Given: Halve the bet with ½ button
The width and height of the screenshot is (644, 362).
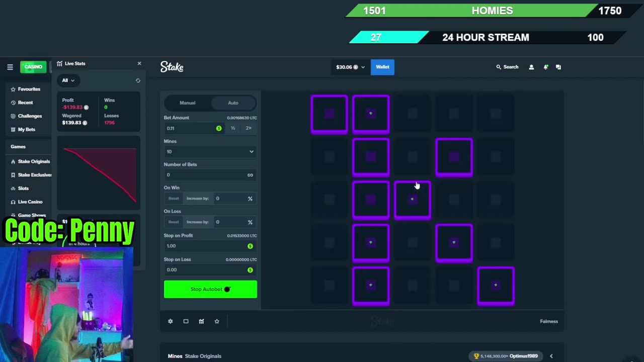Looking at the screenshot, I should click(x=233, y=128).
